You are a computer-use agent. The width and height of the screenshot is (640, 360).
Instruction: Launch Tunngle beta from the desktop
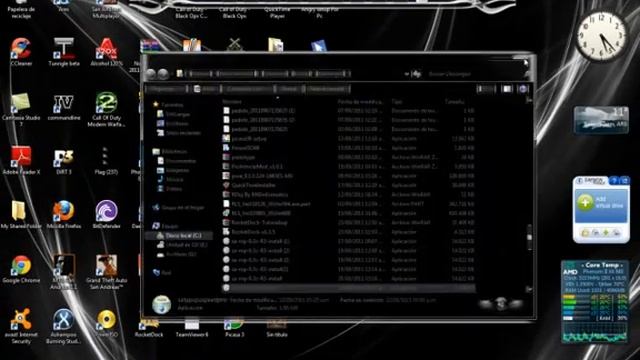click(64, 52)
